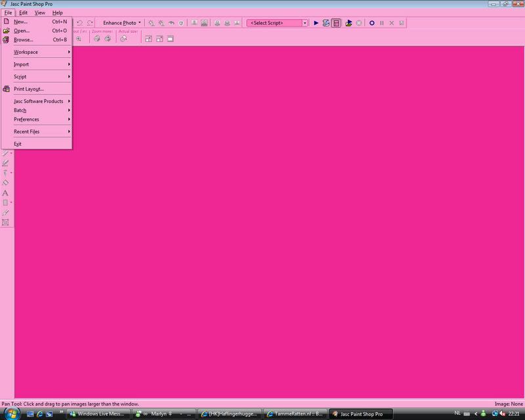Image resolution: width=525 pixels, height=420 pixels.
Task: Click the first icon under Zoom more
Action: click(x=97, y=39)
